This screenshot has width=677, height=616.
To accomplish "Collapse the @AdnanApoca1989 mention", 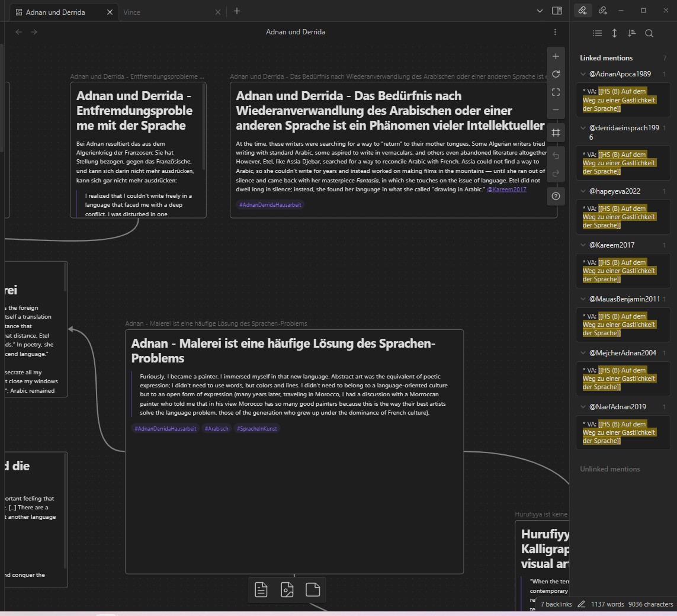I will coord(583,74).
